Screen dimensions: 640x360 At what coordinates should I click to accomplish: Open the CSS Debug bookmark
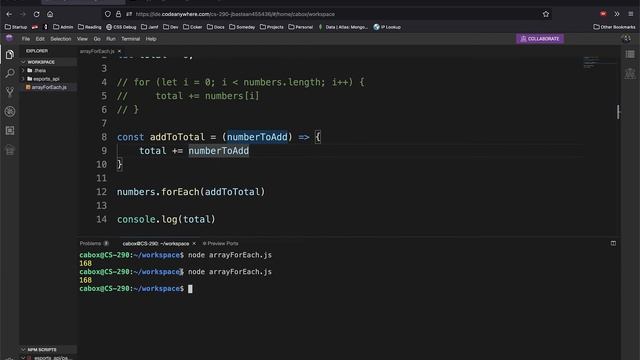click(121, 27)
